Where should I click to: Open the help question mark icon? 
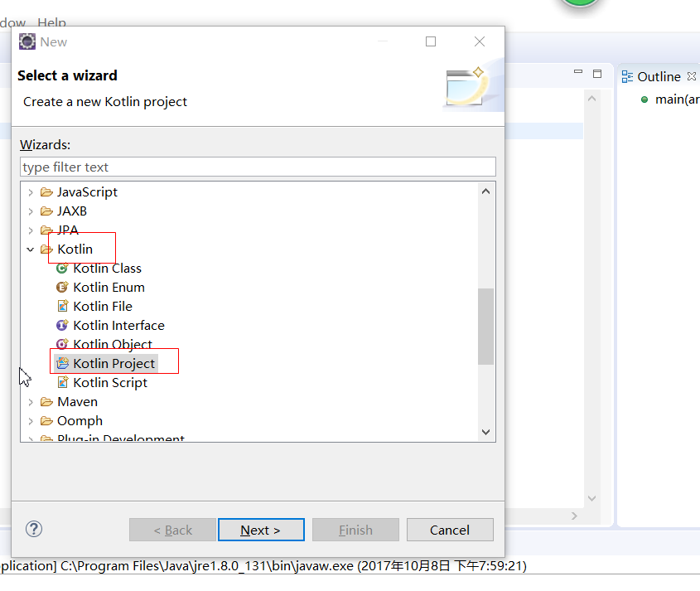pos(34,530)
